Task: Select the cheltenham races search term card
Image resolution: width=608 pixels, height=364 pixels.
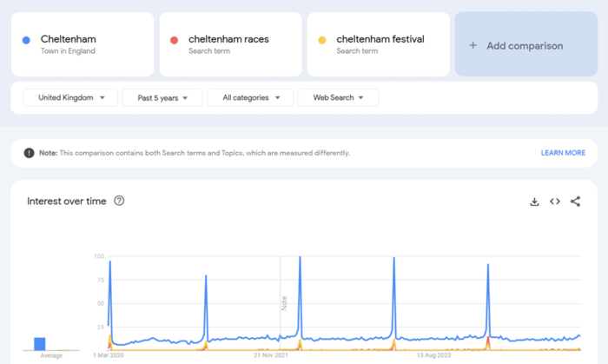Action: (x=230, y=44)
